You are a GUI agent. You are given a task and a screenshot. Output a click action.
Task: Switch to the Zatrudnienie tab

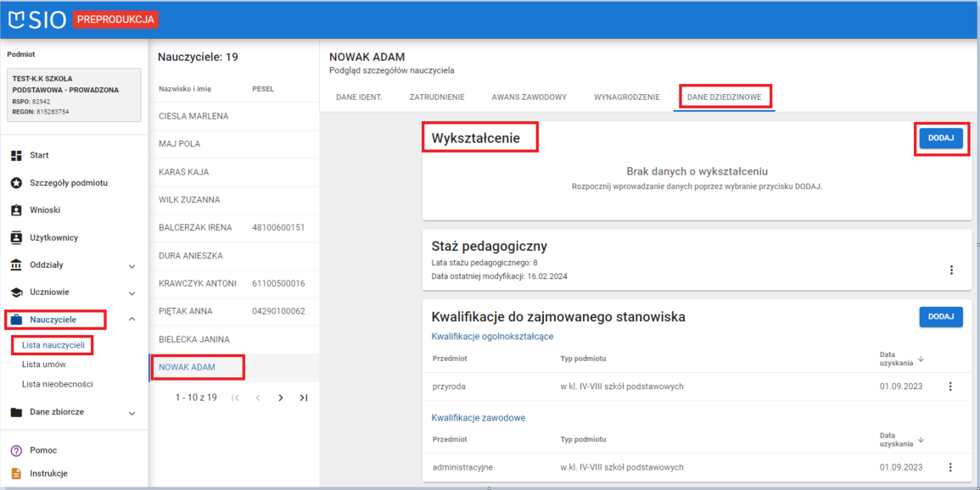tap(436, 97)
